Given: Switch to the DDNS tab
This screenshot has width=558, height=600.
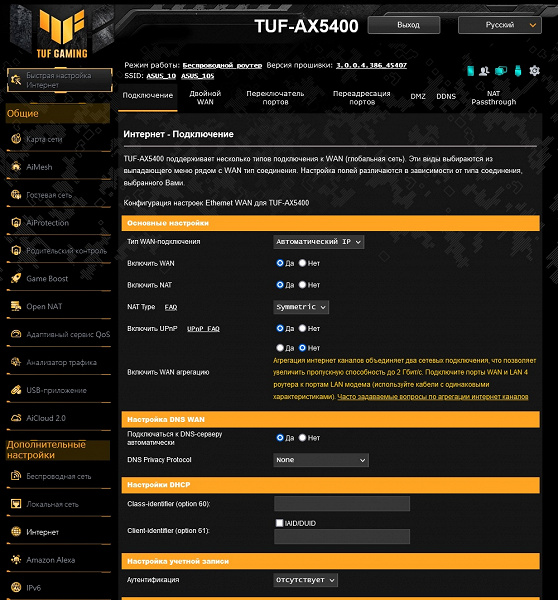Looking at the screenshot, I should point(446,96).
